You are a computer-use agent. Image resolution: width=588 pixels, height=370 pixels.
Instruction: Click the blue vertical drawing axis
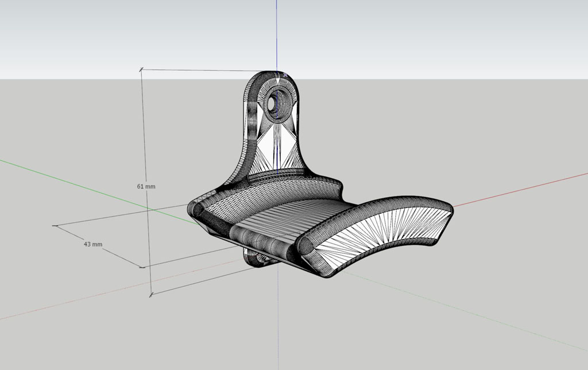coord(277,34)
